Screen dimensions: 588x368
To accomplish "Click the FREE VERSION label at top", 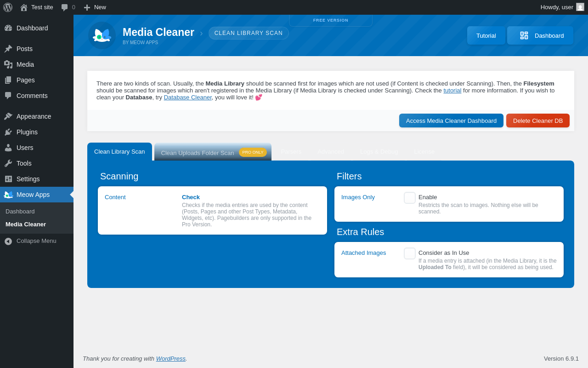I will (331, 20).
